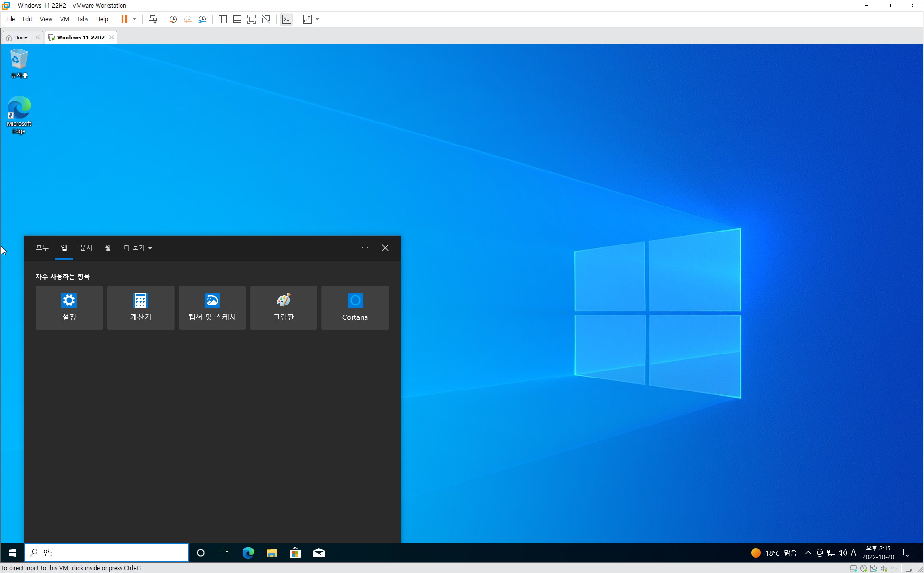Image resolution: width=924 pixels, height=573 pixels.
Task: Toggle the sidebar library panel icon
Action: click(x=223, y=19)
